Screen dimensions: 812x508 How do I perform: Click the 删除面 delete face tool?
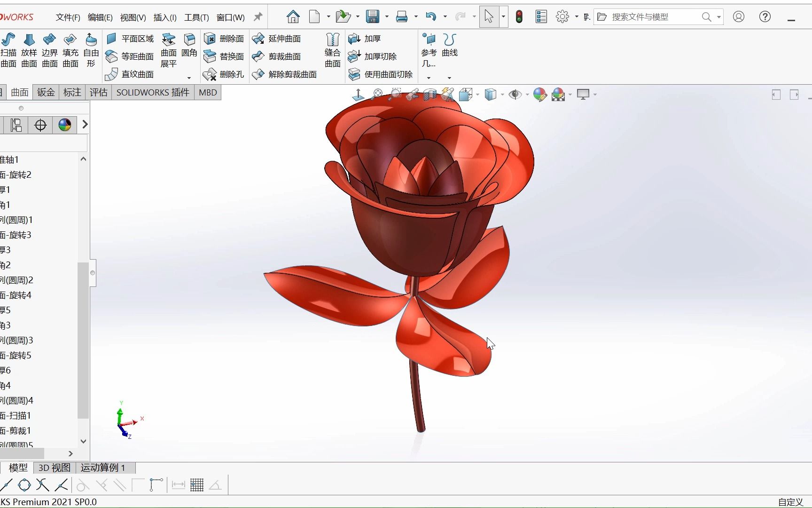point(224,39)
